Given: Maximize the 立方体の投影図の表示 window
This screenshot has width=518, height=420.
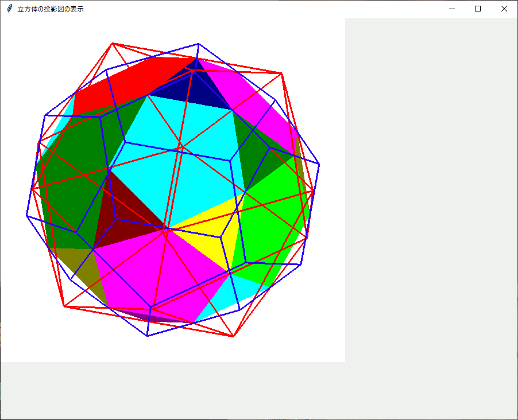Looking at the screenshot, I should 478,9.
